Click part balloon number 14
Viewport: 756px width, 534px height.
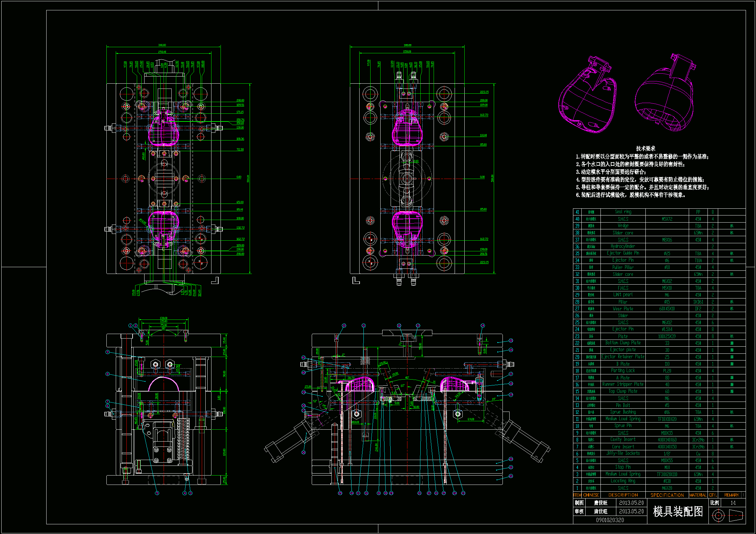click(482, 325)
